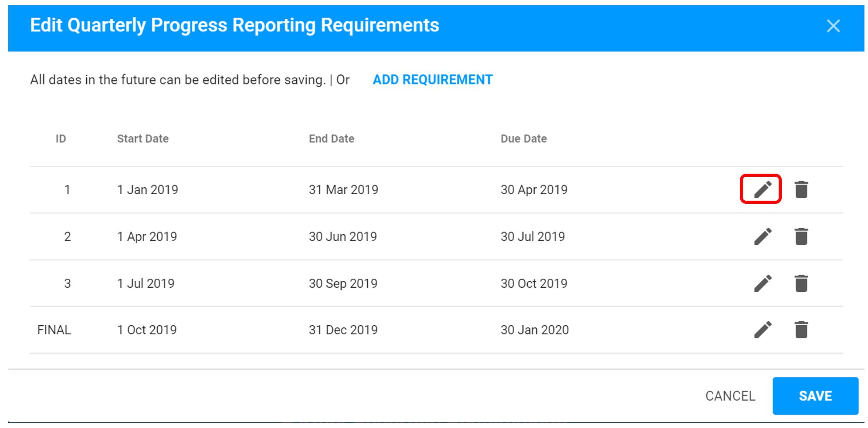The image size is (868, 428).
Task: Click the FINAL row label
Action: pos(54,330)
